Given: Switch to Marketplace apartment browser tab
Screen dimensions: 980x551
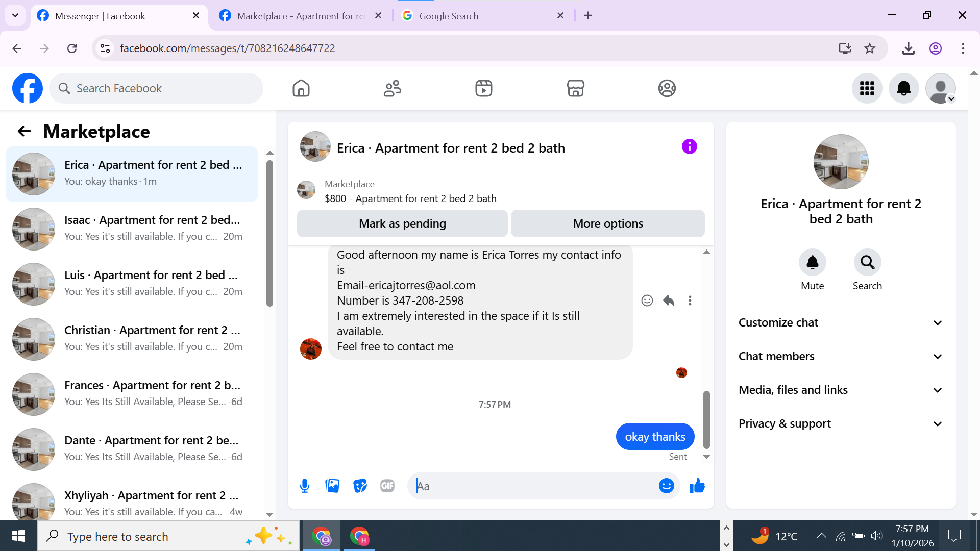Looking at the screenshot, I should click(301, 16).
